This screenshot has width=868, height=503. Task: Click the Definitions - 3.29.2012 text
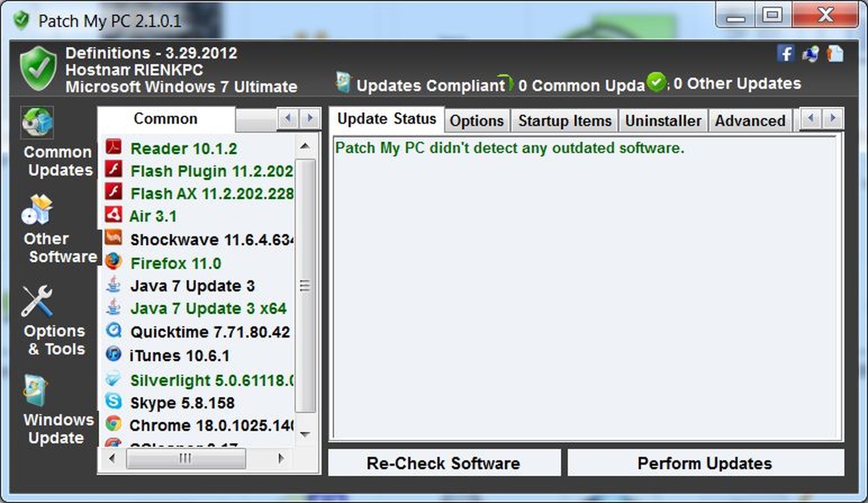point(151,53)
